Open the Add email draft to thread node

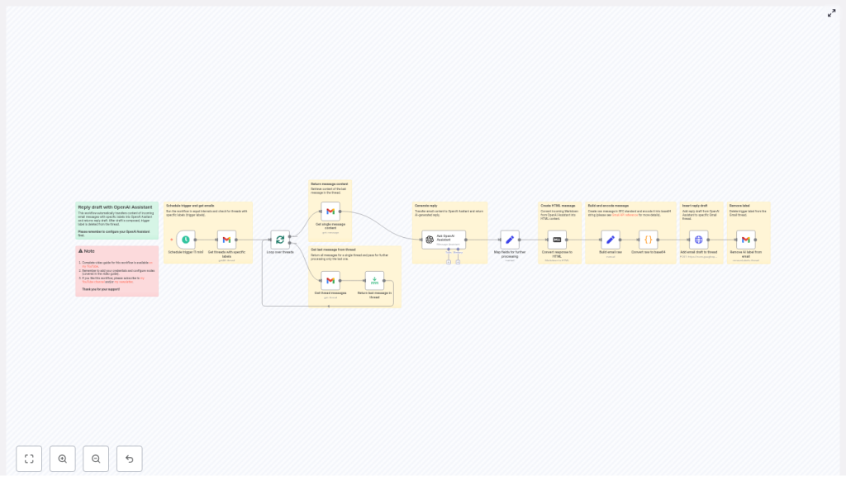(698, 240)
